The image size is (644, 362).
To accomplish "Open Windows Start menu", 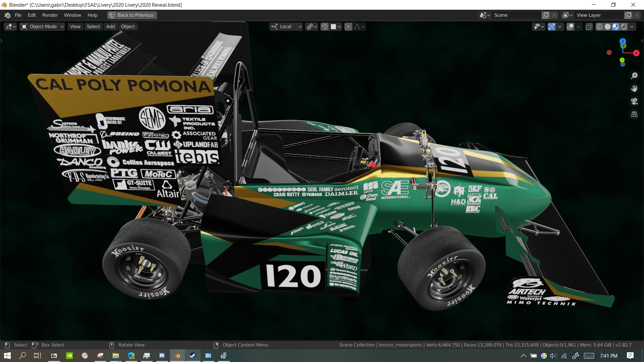I will (x=7, y=356).
